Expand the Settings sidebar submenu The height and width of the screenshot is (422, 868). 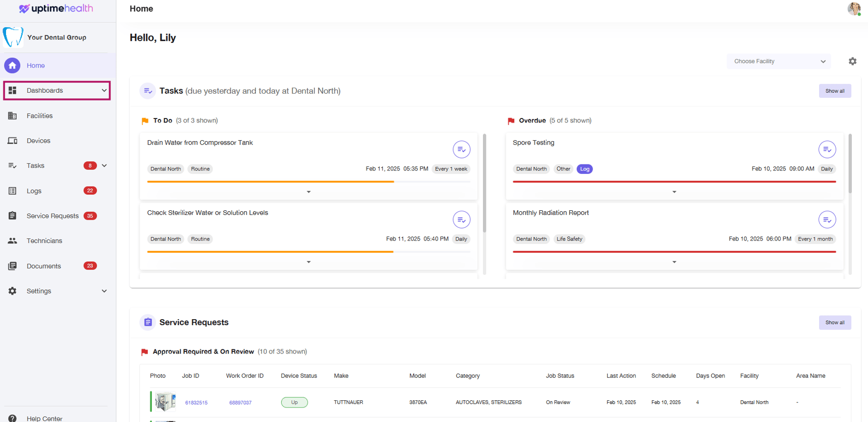point(104,291)
